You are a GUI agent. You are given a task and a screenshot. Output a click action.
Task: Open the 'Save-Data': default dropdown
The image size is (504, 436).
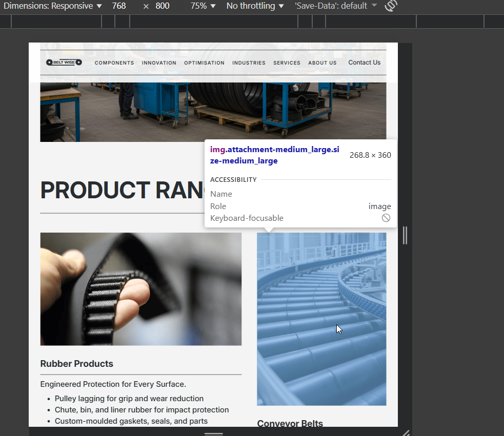pos(336,6)
